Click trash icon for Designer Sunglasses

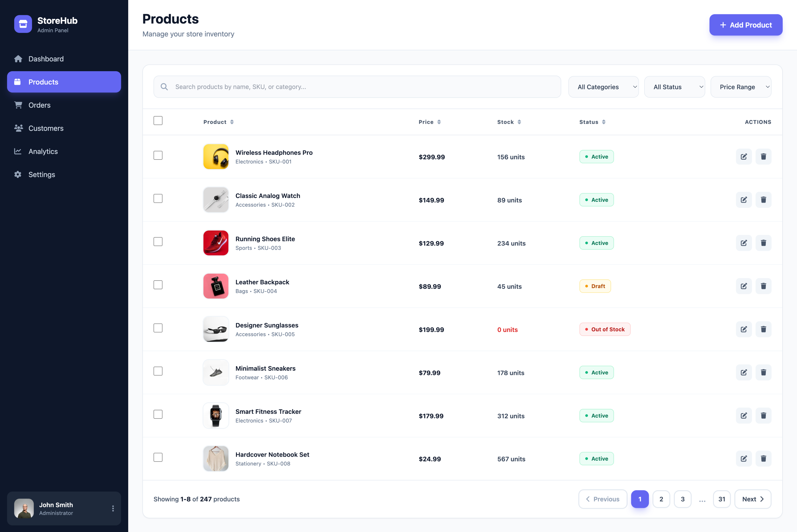pyautogui.click(x=763, y=329)
